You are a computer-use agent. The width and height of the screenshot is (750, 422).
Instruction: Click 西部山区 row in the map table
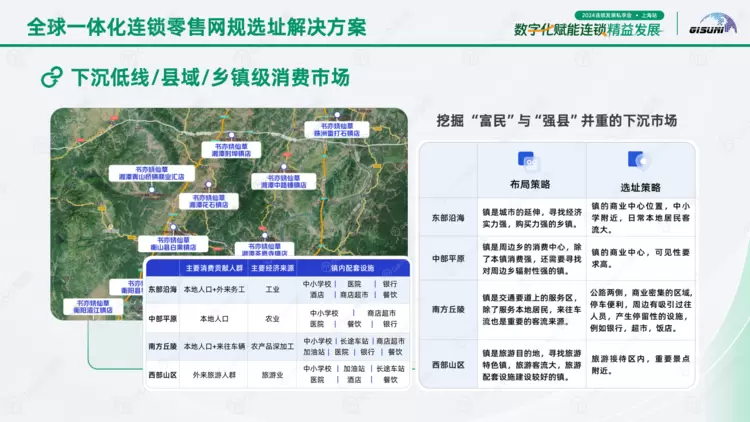pos(162,374)
